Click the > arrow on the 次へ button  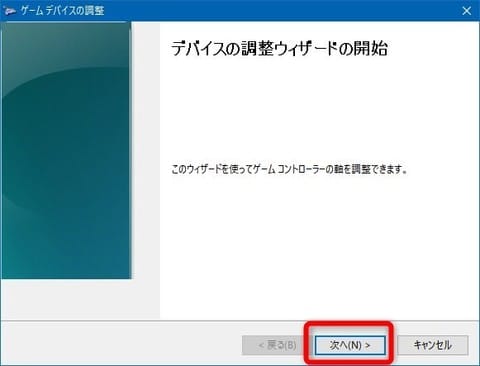click(x=368, y=345)
